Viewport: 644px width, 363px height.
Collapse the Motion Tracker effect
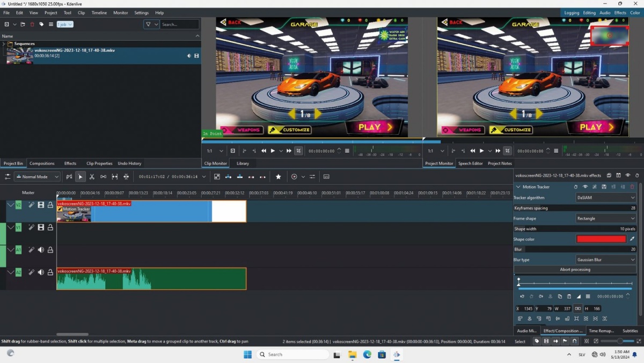pos(518,187)
